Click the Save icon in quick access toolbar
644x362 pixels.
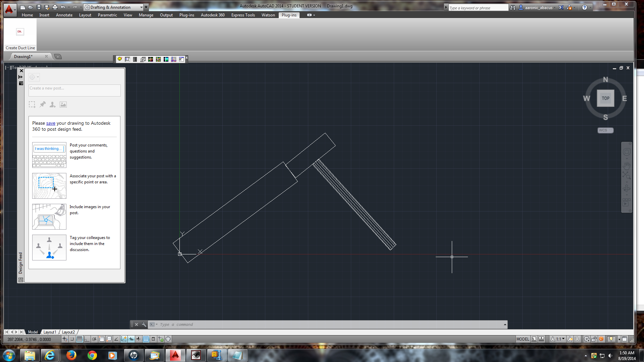coord(39,7)
